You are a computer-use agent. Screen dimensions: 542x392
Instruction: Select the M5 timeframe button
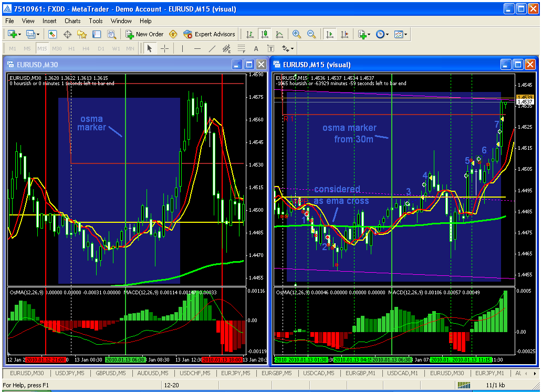pyautogui.click(x=27, y=48)
